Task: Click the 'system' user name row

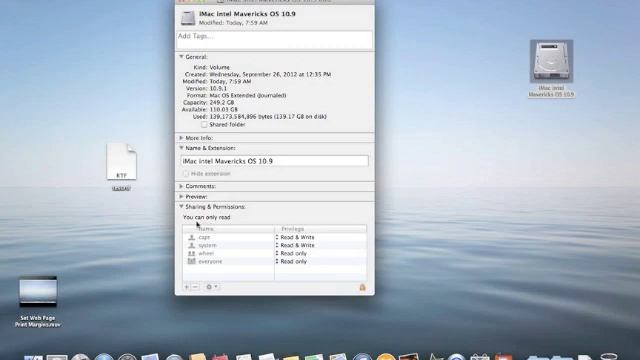Action: coord(207,245)
